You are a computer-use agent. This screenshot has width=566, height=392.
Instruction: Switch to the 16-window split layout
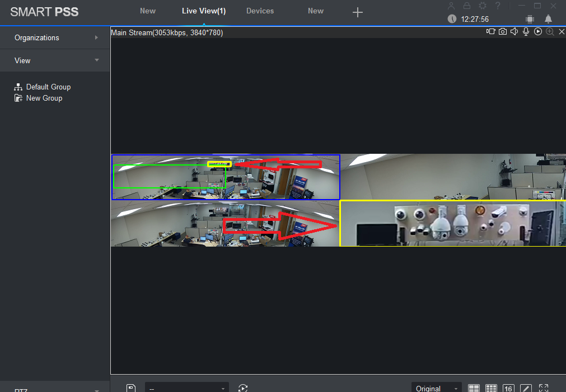508,388
